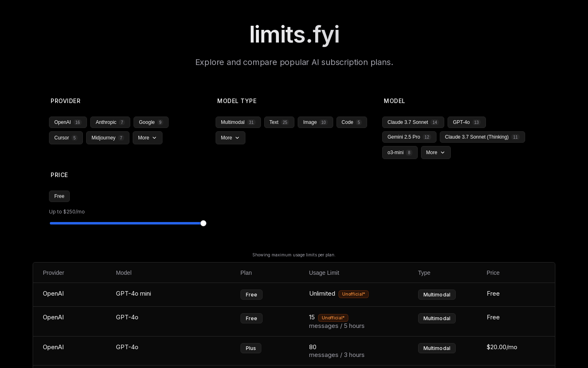The width and height of the screenshot is (588, 368).
Task: Toggle the Image model type filter
Action: [315, 122]
